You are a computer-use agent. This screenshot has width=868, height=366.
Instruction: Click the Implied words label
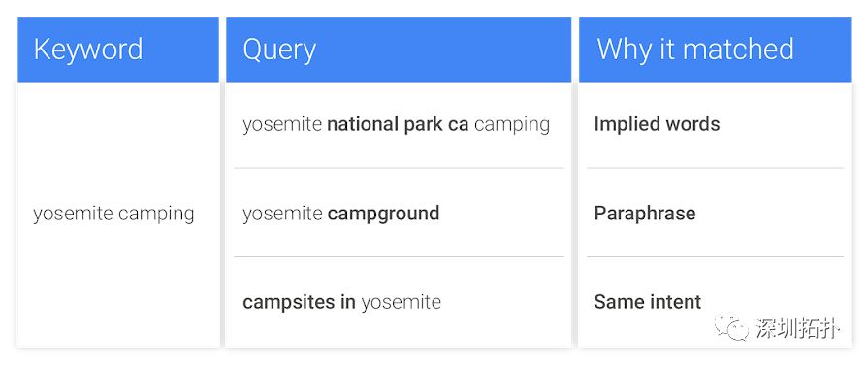pos(657,124)
